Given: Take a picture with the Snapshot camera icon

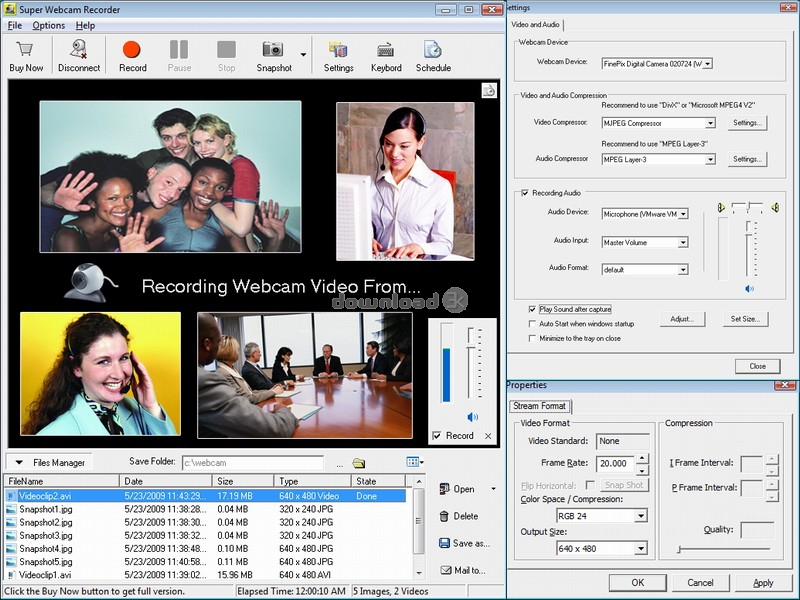Looking at the screenshot, I should [x=272, y=50].
